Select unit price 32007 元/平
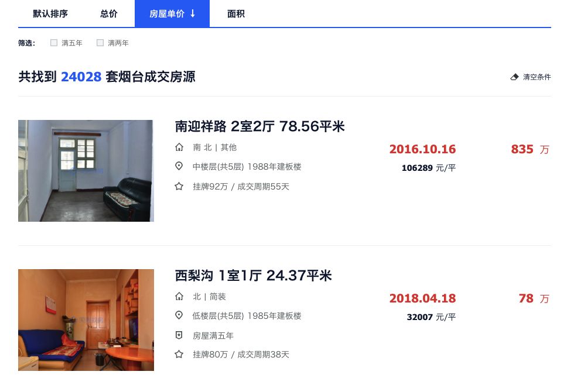 pos(431,317)
